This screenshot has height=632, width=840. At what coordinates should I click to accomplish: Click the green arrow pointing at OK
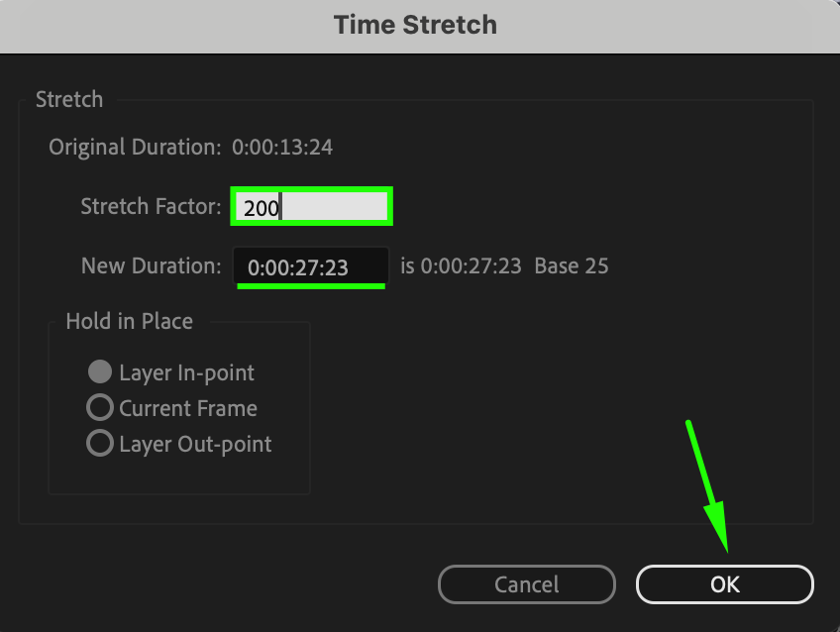tap(708, 486)
